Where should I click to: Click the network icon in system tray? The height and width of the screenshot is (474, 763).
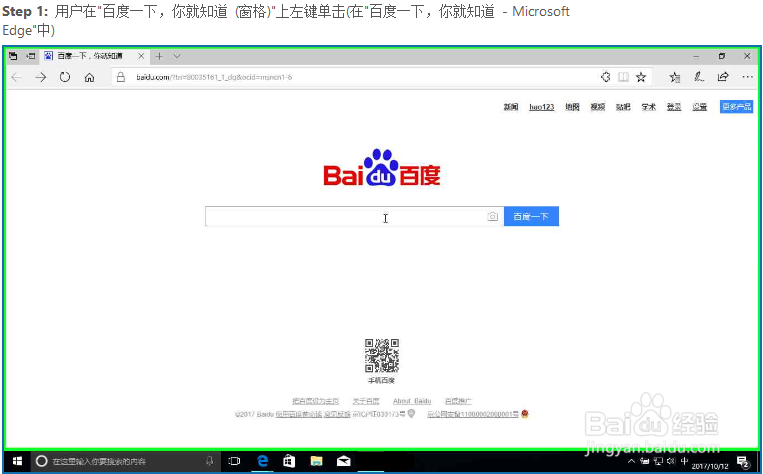point(658,461)
